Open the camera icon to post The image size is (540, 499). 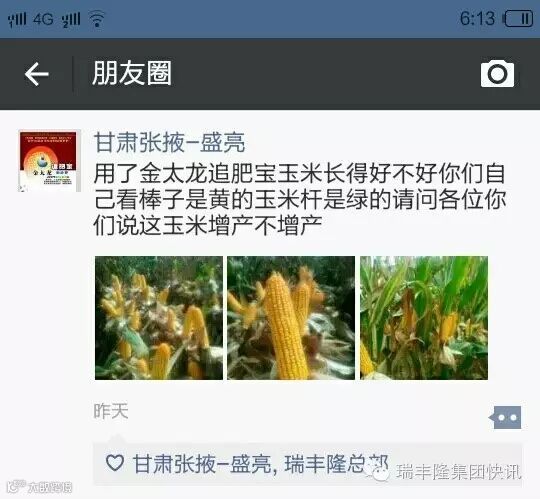[497, 73]
